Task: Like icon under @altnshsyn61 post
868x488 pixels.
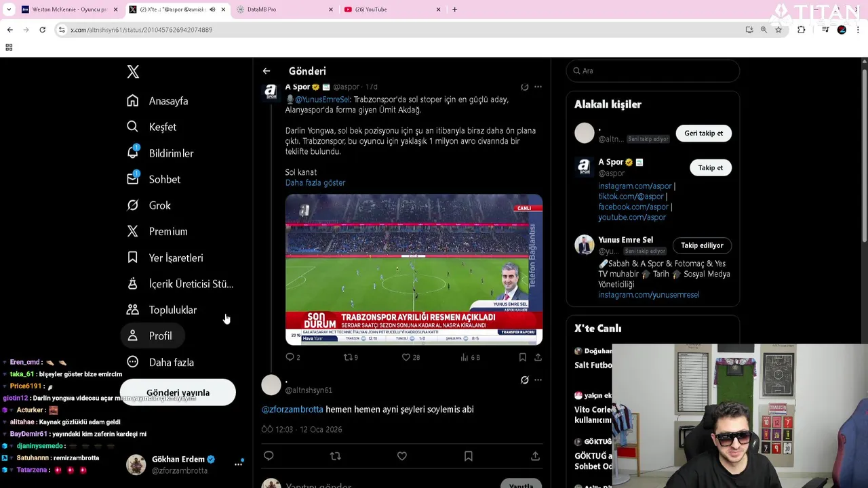Action: pyautogui.click(x=402, y=456)
